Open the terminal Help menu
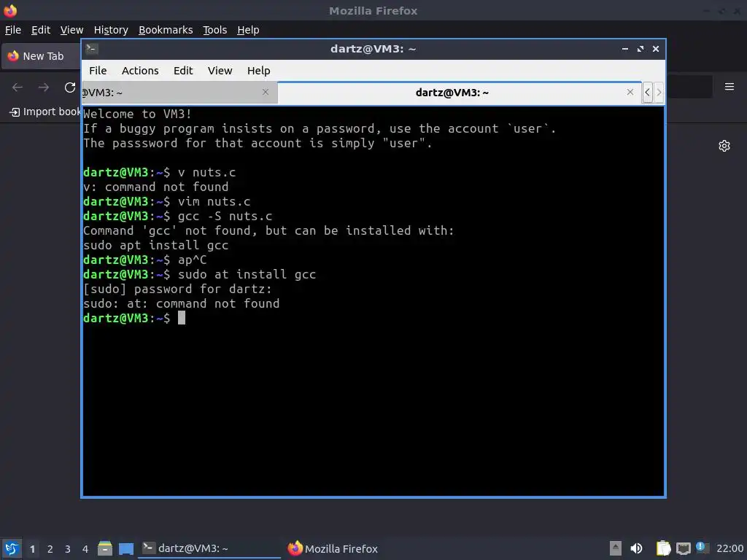747x560 pixels. pyautogui.click(x=259, y=71)
